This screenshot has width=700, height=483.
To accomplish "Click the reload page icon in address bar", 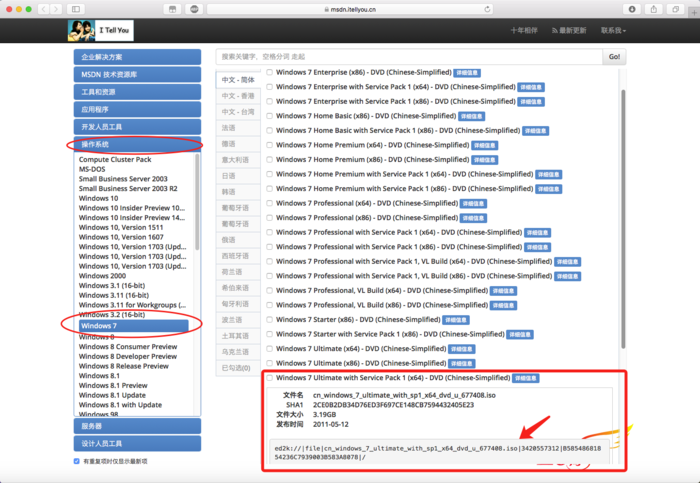I will pyautogui.click(x=487, y=9).
